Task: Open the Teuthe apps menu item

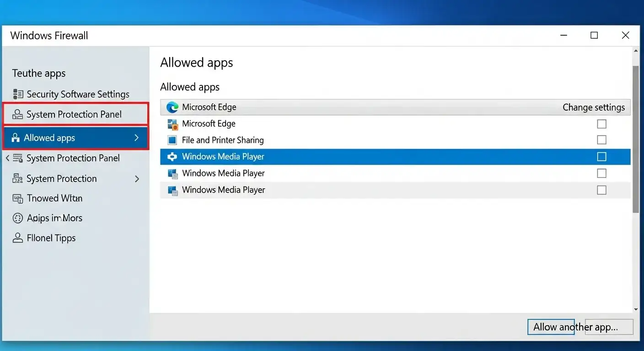Action: point(38,73)
